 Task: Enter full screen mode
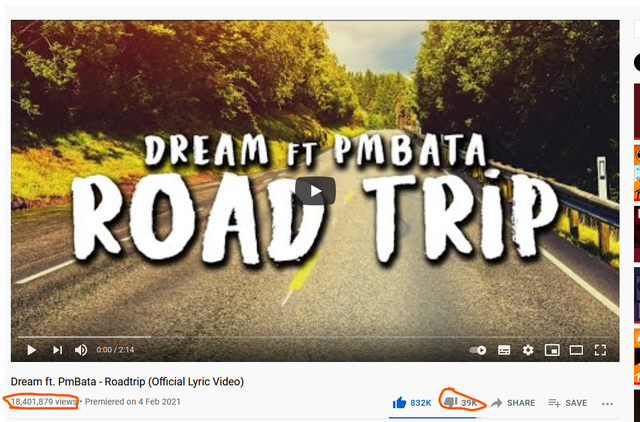click(x=600, y=350)
